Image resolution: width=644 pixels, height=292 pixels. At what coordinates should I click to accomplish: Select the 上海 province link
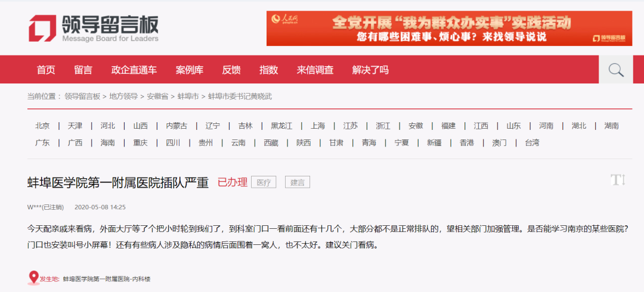[318, 126]
